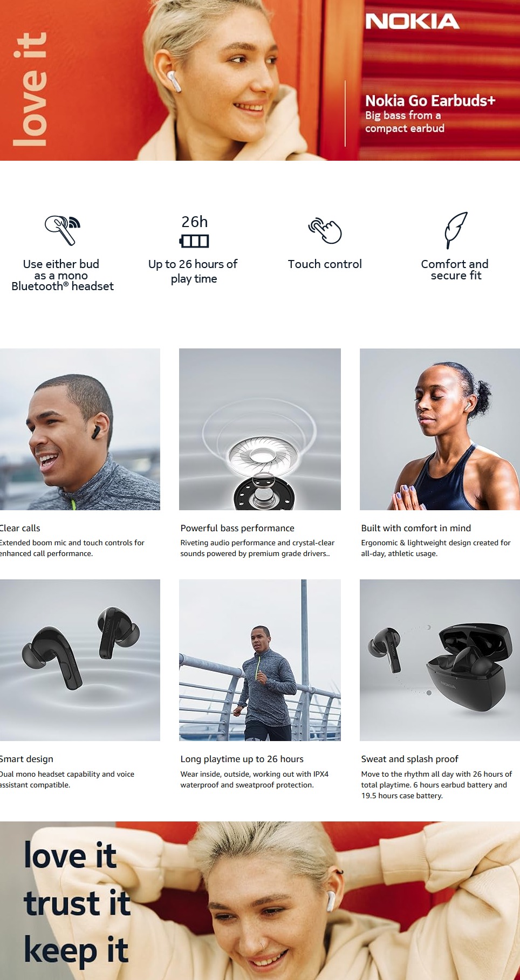This screenshot has width=520, height=980.
Task: Click the mono Bluetooth earbud icon
Action: pos(62,230)
